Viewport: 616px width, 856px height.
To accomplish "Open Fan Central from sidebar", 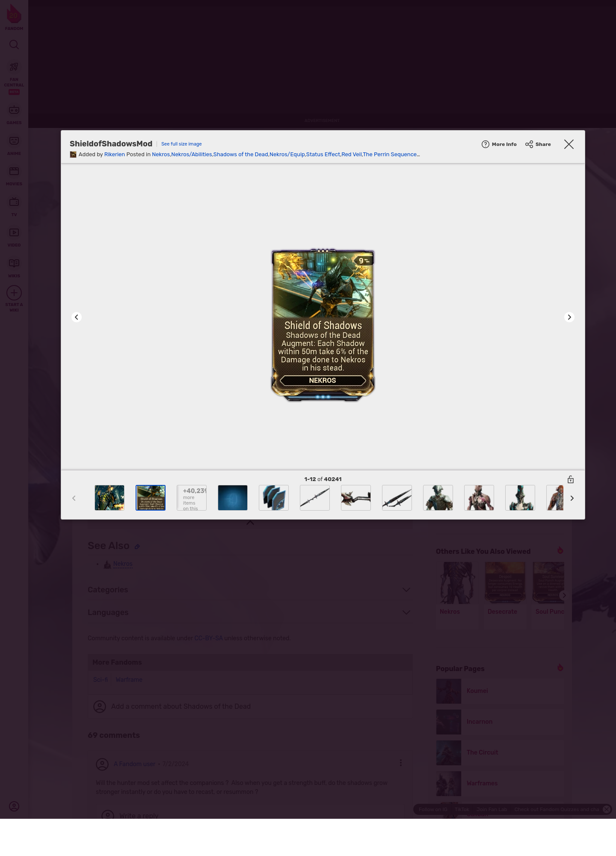I will (14, 78).
